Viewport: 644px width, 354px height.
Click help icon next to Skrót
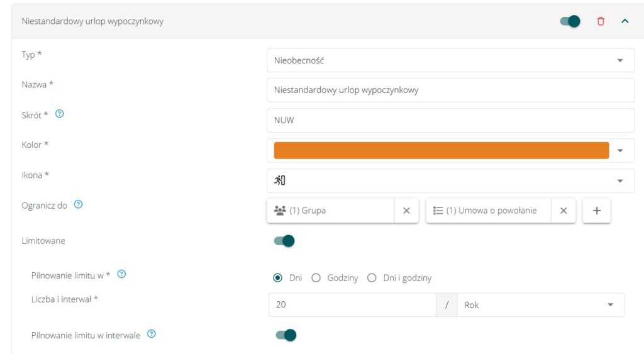tap(60, 114)
